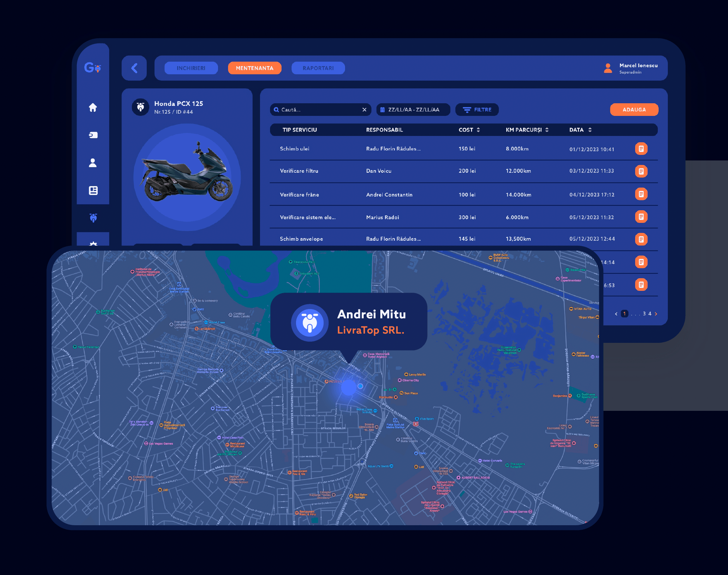
Task: Select page 1 in pagination
Action: (x=625, y=314)
